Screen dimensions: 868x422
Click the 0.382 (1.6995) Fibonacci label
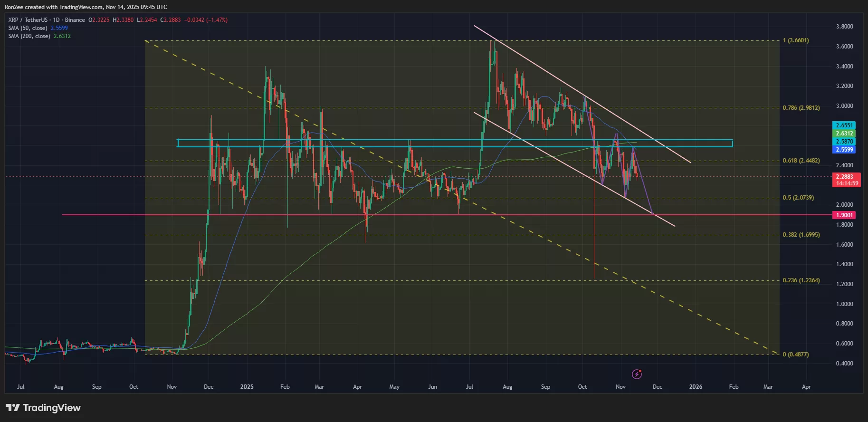point(801,235)
